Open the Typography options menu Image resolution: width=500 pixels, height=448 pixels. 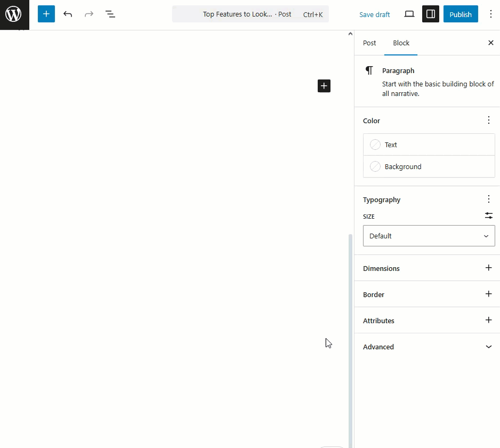488,199
